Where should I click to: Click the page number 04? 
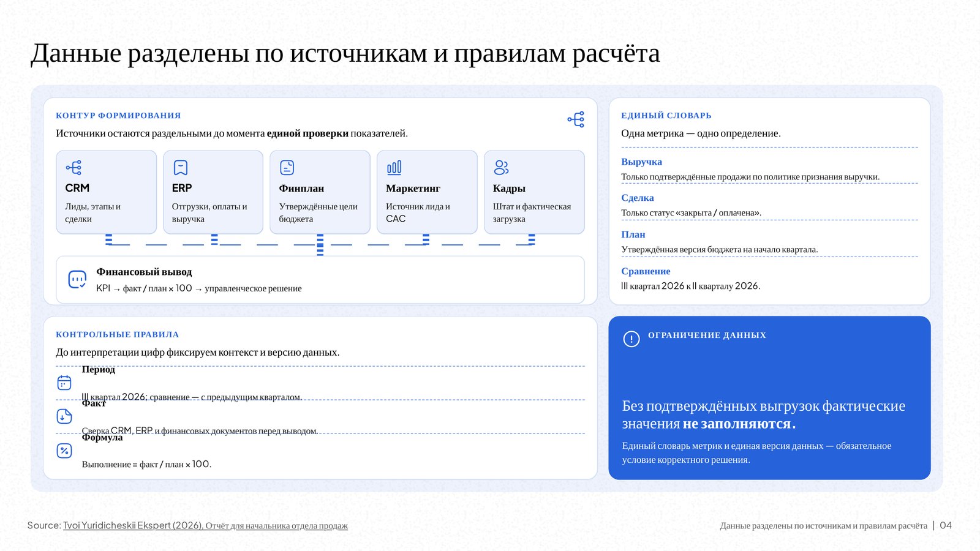click(x=946, y=525)
